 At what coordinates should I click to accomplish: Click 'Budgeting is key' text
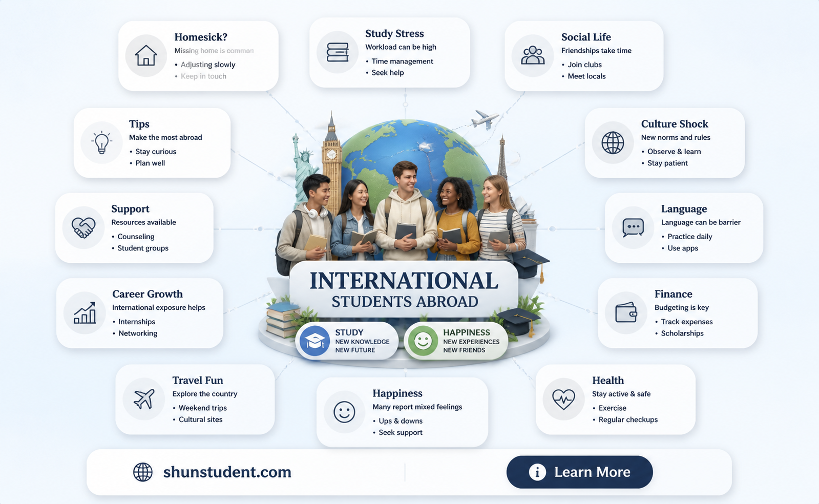(x=681, y=307)
